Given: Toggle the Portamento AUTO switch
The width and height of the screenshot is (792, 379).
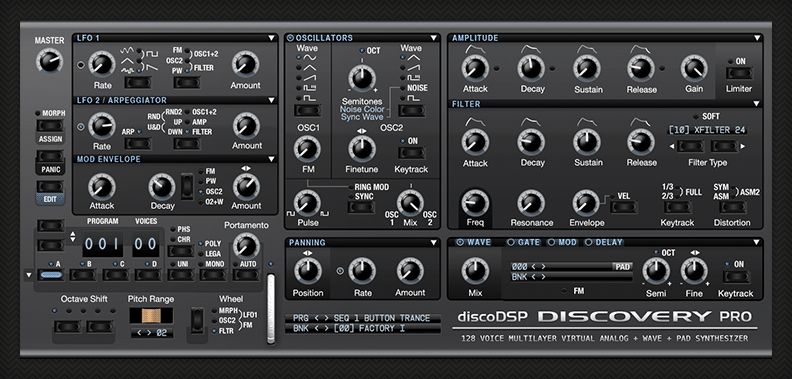Looking at the screenshot, I should pyautogui.click(x=246, y=275).
